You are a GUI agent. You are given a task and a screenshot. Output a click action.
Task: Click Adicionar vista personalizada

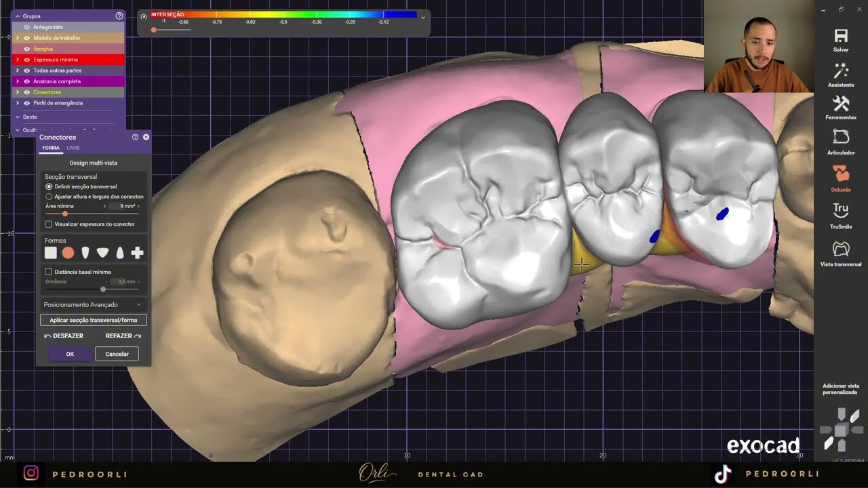(841, 389)
